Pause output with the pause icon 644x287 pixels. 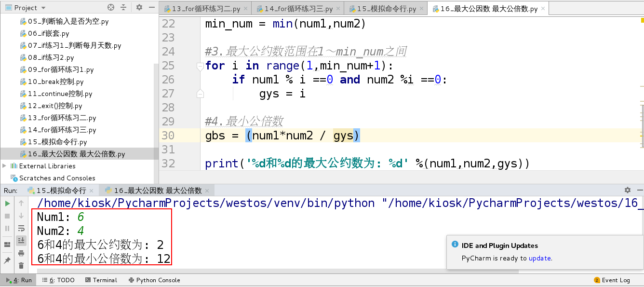pos(7,228)
